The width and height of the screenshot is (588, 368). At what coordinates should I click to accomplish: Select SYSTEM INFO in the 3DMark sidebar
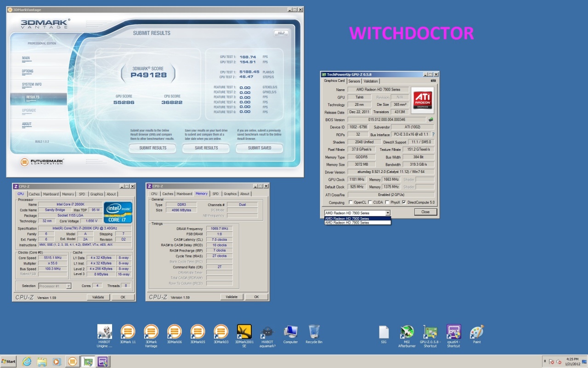click(x=32, y=85)
